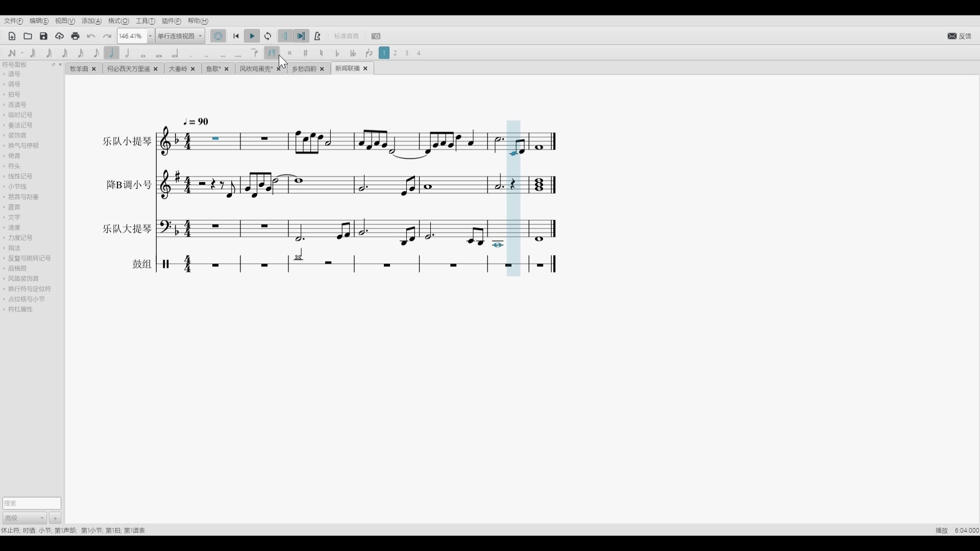Viewport: 980px width, 551px height.
Task: Open note input mode dropdown arrow
Action: (x=22, y=53)
